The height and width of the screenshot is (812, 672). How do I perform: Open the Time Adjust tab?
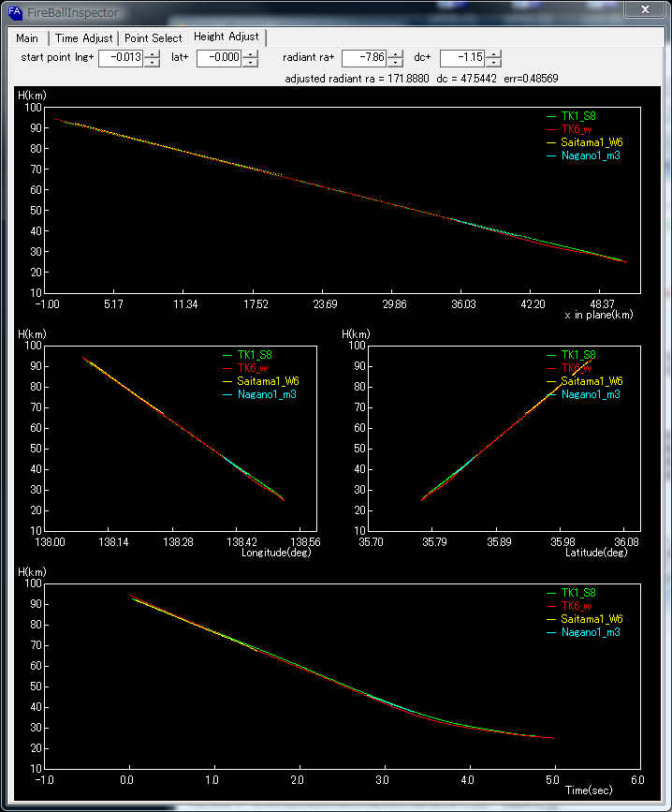[83, 38]
